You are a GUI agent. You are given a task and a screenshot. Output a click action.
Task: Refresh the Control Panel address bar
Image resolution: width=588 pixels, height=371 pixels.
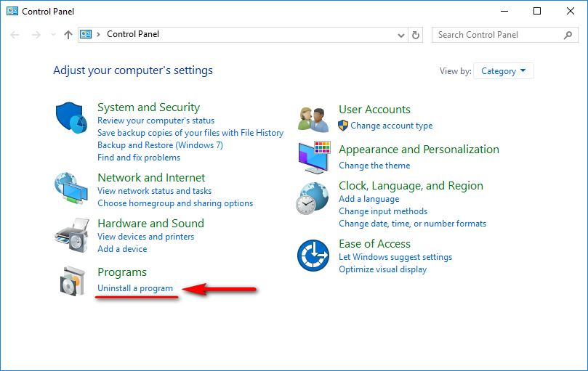tap(416, 35)
